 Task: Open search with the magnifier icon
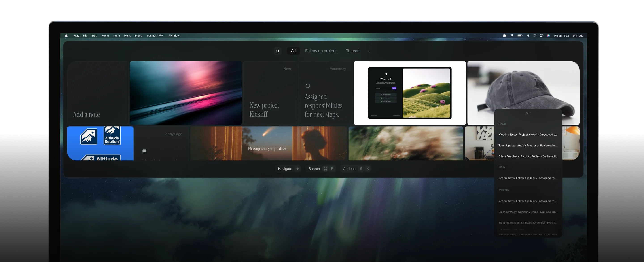click(x=278, y=51)
